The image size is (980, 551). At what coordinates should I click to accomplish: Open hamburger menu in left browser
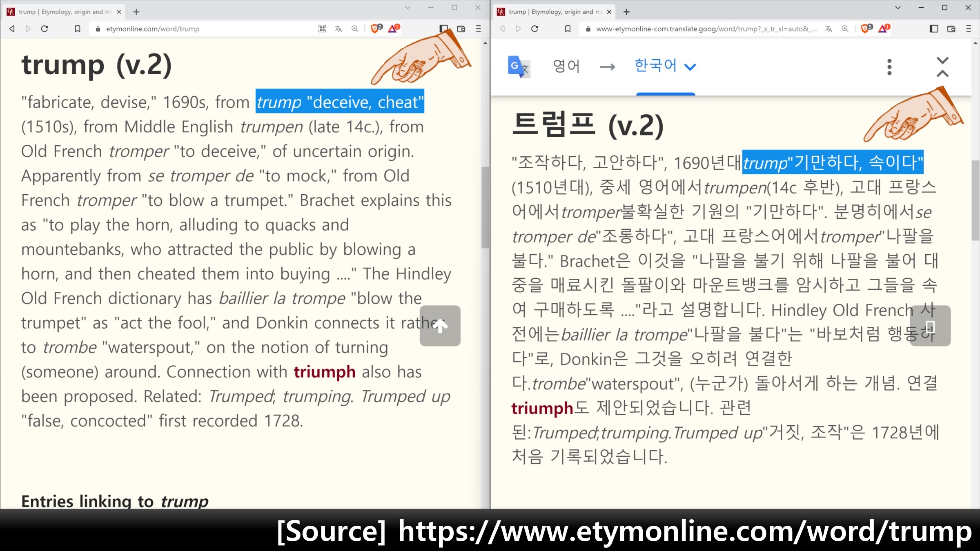point(479,29)
